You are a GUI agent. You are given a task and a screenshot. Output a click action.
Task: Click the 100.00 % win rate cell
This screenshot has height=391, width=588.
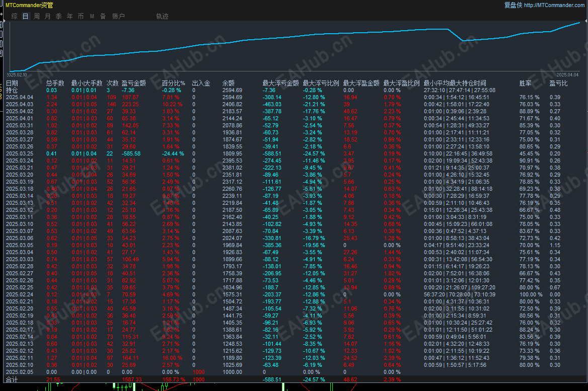(x=531, y=295)
